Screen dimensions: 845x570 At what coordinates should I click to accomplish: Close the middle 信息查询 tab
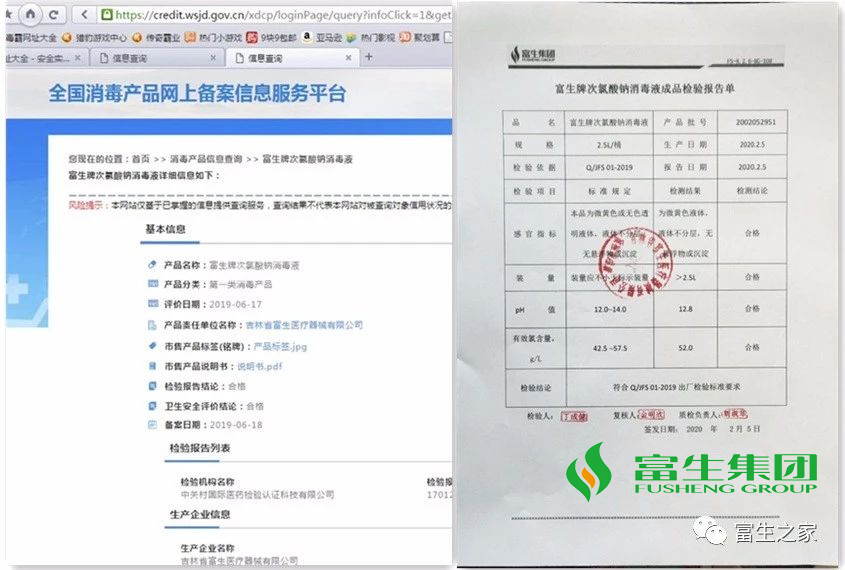(x=211, y=58)
